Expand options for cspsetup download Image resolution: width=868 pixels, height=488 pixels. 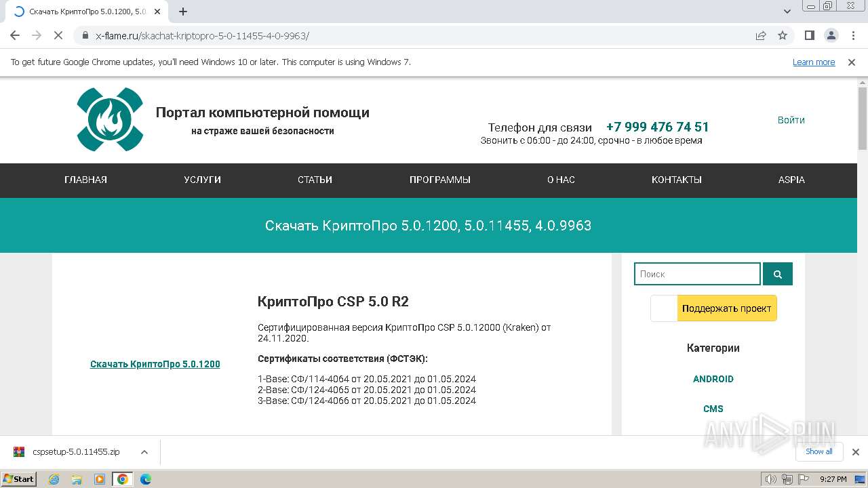pyautogui.click(x=144, y=451)
